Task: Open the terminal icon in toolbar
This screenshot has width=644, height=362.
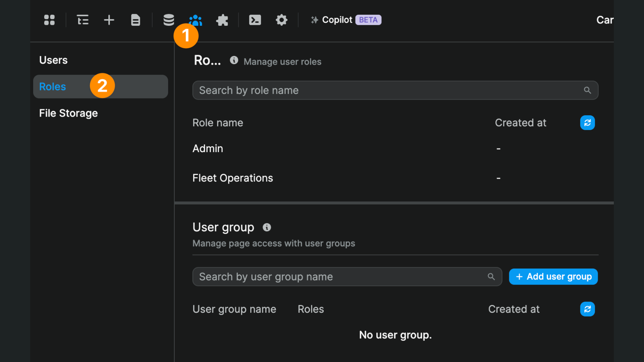Action: coord(255,20)
